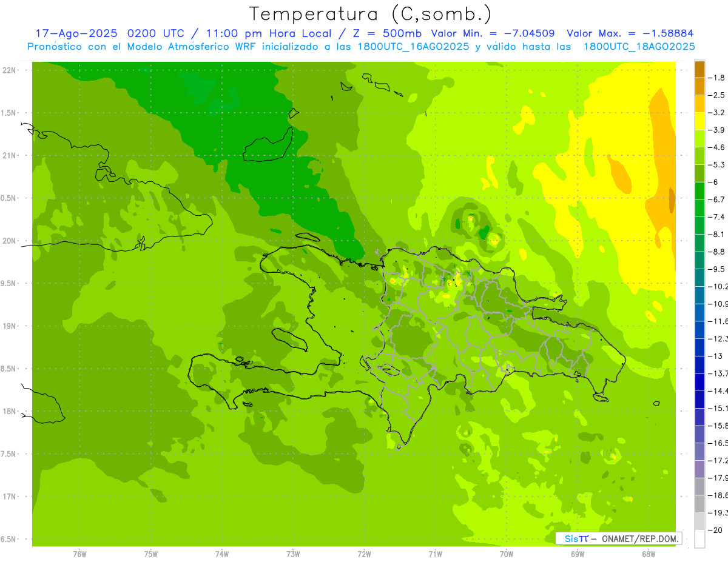728x562 pixels.
Task: Click the orange swatch between -1.8 and -2.5
Action: [x=699, y=86]
